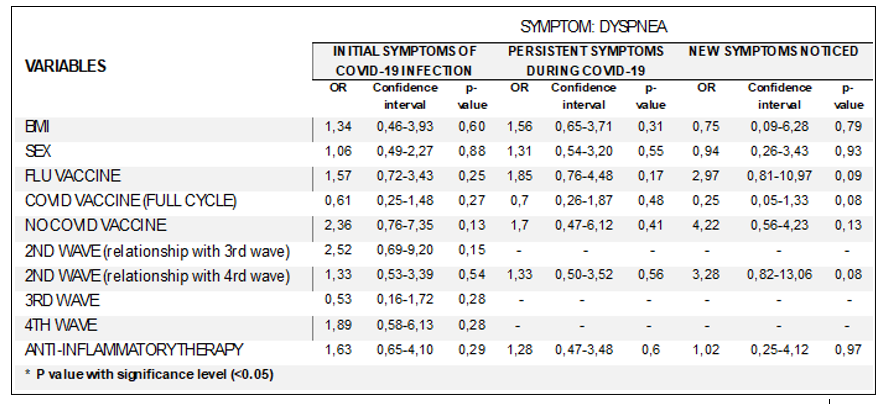The width and height of the screenshot is (883, 404).
Task: Select the BMI row label
Action: tap(37, 127)
